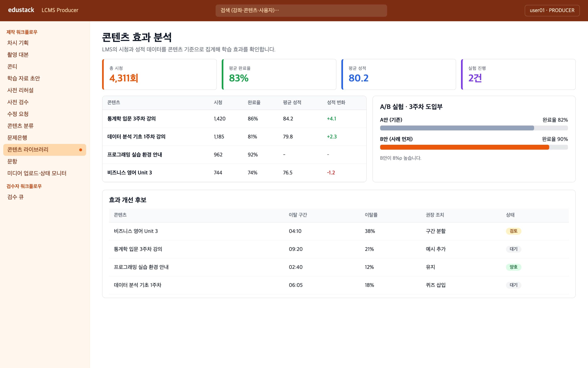Navigate to 사전 리허설
This screenshot has height=368, width=588.
45,90
